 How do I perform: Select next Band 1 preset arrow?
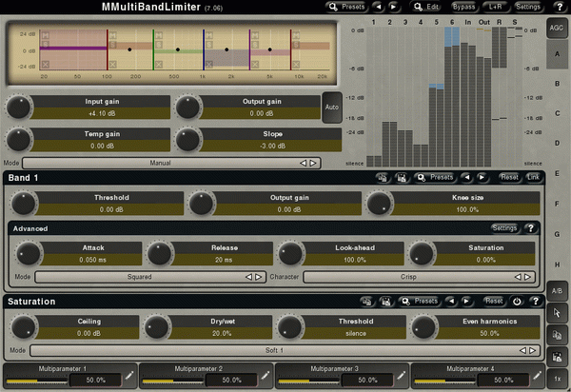click(482, 178)
